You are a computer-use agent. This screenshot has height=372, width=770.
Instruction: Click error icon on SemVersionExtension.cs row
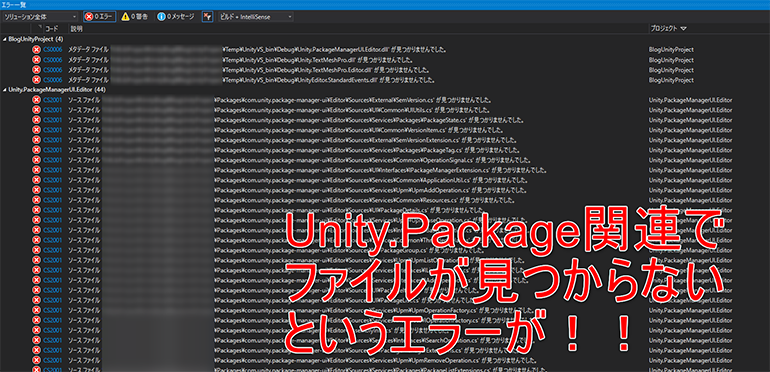(x=36, y=140)
